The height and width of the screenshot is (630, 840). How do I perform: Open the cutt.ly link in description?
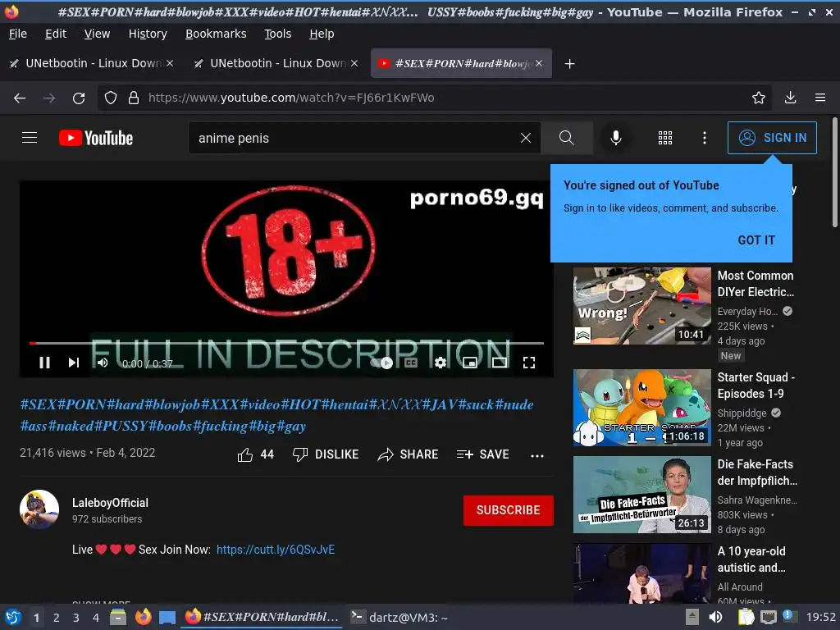tap(276, 550)
